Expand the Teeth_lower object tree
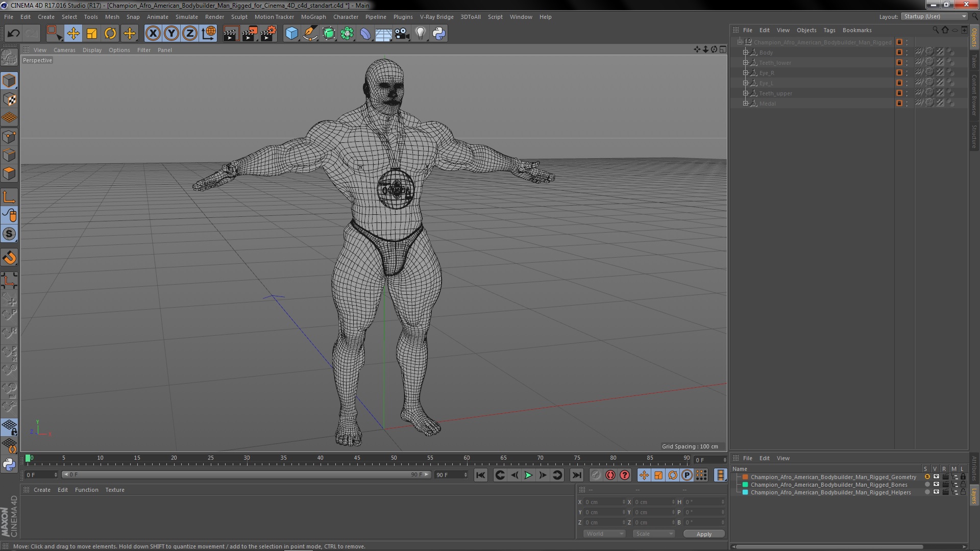 coord(745,63)
